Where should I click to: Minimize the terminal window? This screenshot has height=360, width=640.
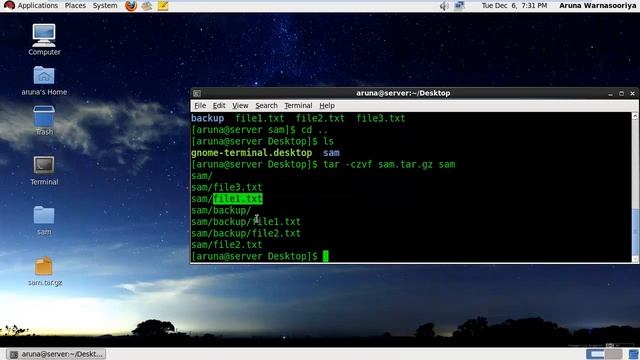click(610, 93)
